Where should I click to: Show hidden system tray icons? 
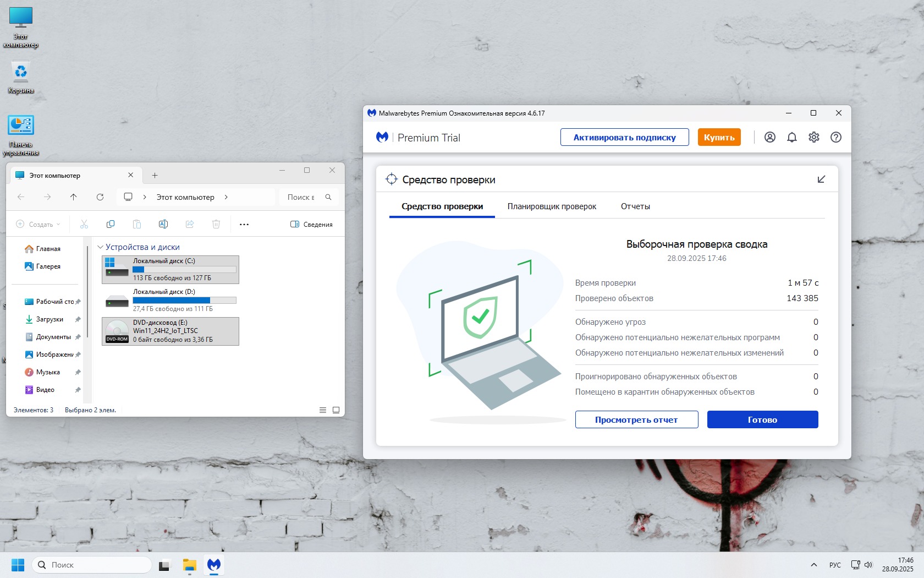[x=813, y=565]
